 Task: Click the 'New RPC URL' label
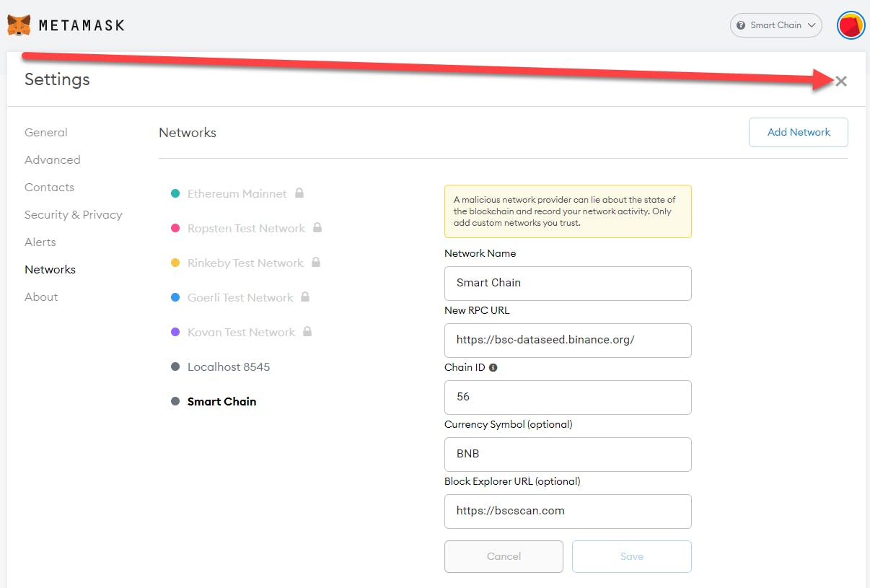[x=477, y=310]
